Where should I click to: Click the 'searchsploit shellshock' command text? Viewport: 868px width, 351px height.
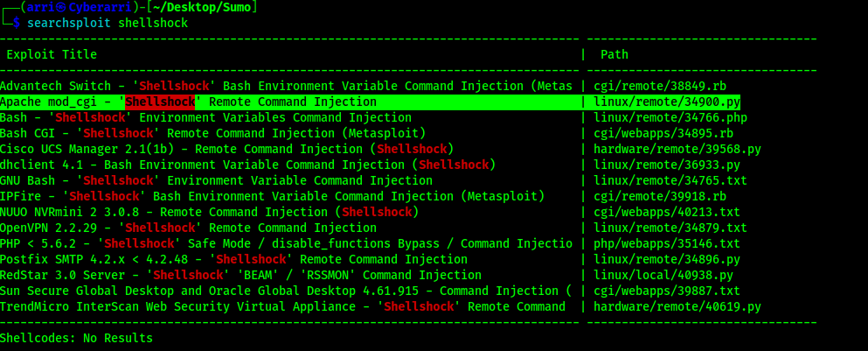[108, 23]
